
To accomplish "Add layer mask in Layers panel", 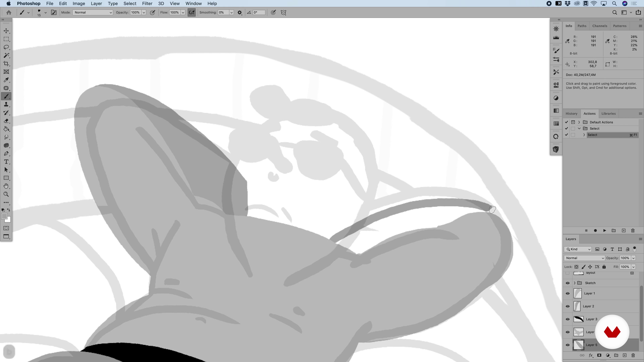I will (x=599, y=355).
